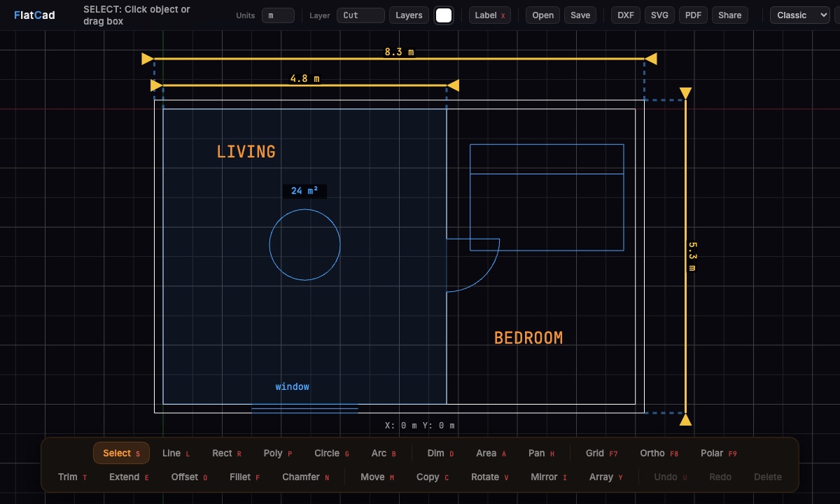Choose the Arc tool
This screenshot has height=504, width=840.
click(384, 453)
